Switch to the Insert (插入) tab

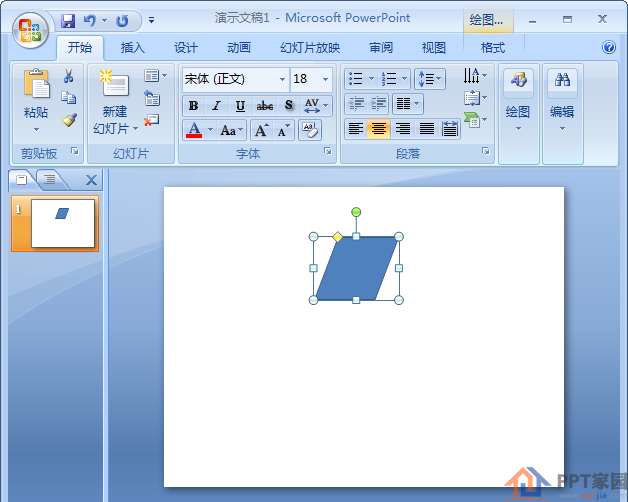click(x=133, y=48)
